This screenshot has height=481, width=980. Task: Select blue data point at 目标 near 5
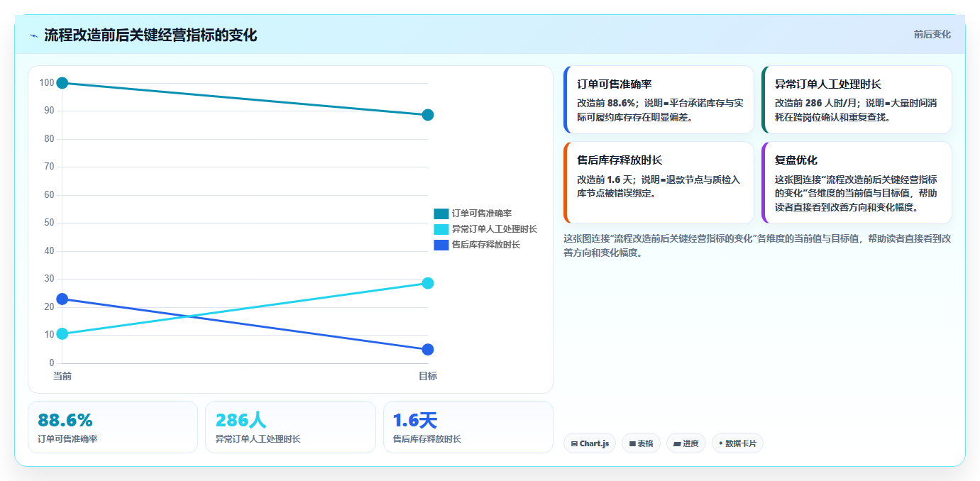tap(428, 350)
